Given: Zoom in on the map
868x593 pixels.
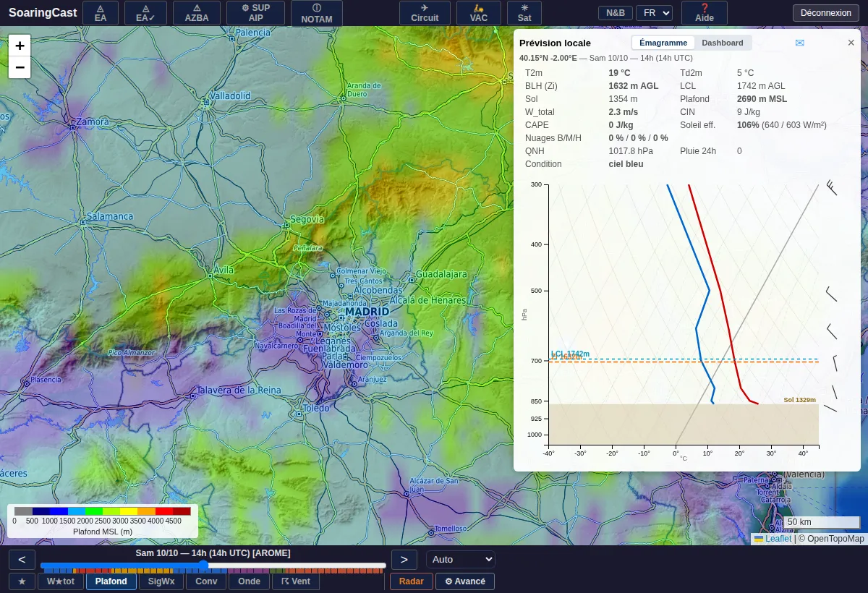Looking at the screenshot, I should [20, 45].
